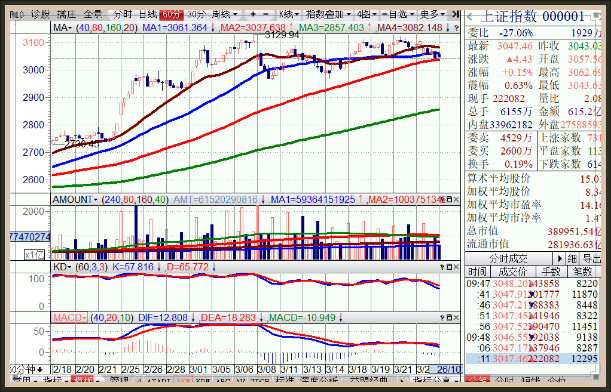Click the back arrow beside 上证指数 title
611x392 pixels.
pyautogui.click(x=470, y=17)
